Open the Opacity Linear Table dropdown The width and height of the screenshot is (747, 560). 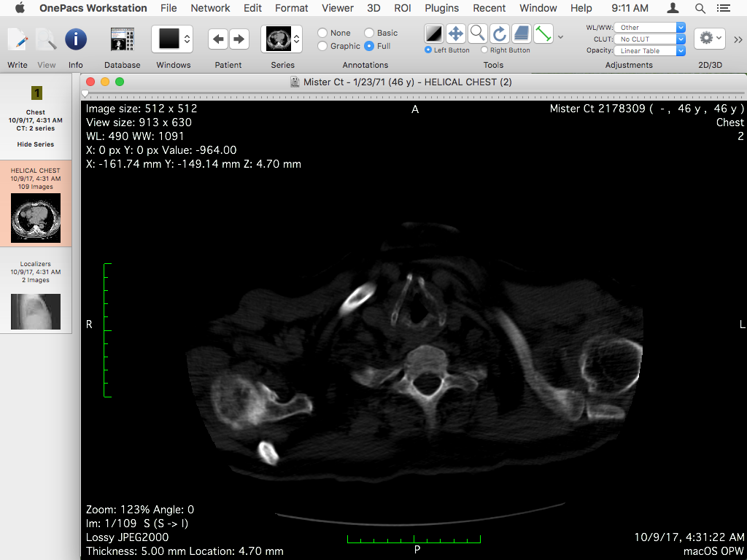(x=650, y=50)
